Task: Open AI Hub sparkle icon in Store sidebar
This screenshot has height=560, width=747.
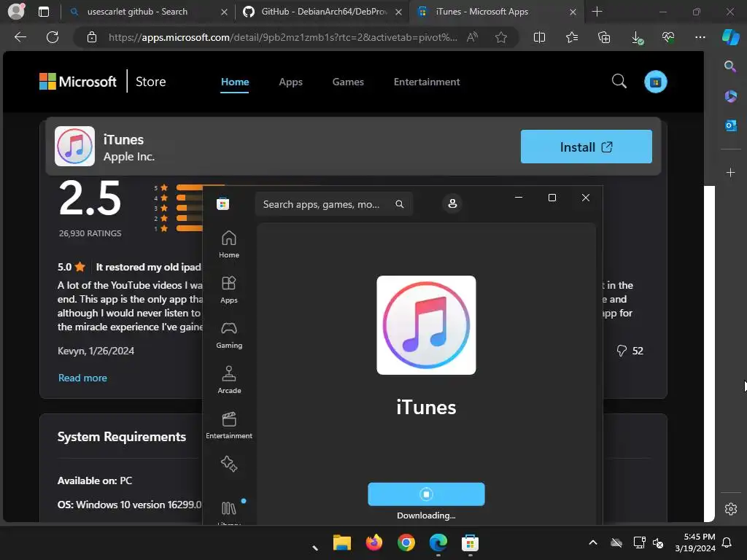Action: tap(228, 463)
